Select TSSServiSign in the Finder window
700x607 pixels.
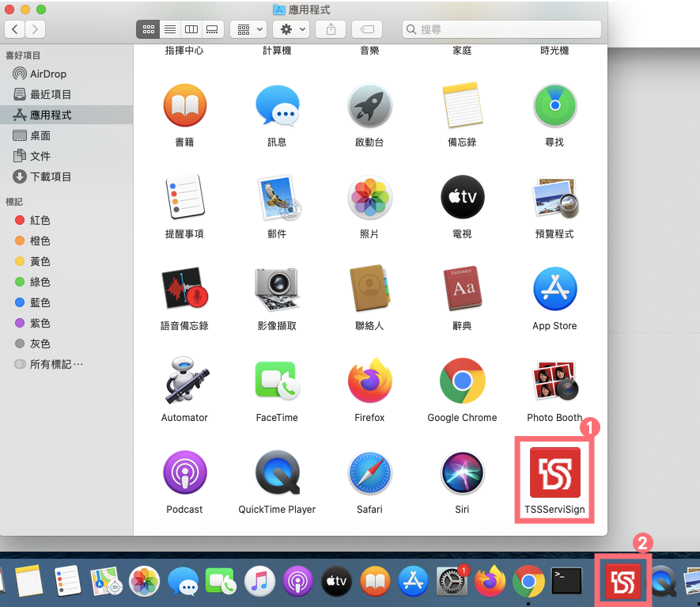coord(555,472)
